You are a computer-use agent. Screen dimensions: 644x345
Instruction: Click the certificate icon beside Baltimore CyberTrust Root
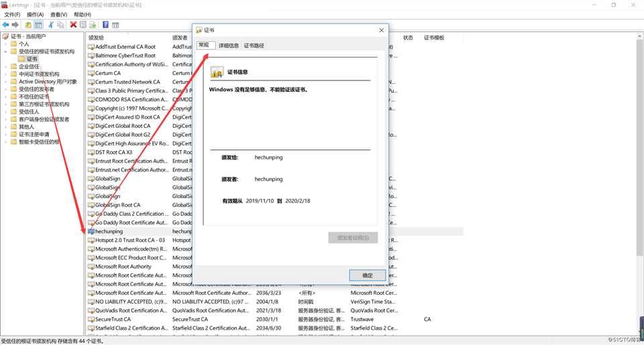pyautogui.click(x=91, y=56)
